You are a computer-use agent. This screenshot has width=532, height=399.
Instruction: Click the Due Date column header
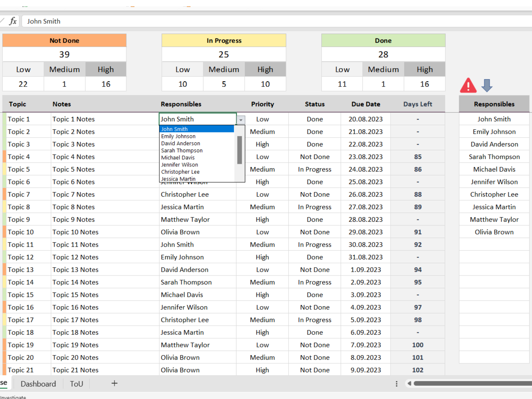(x=366, y=104)
